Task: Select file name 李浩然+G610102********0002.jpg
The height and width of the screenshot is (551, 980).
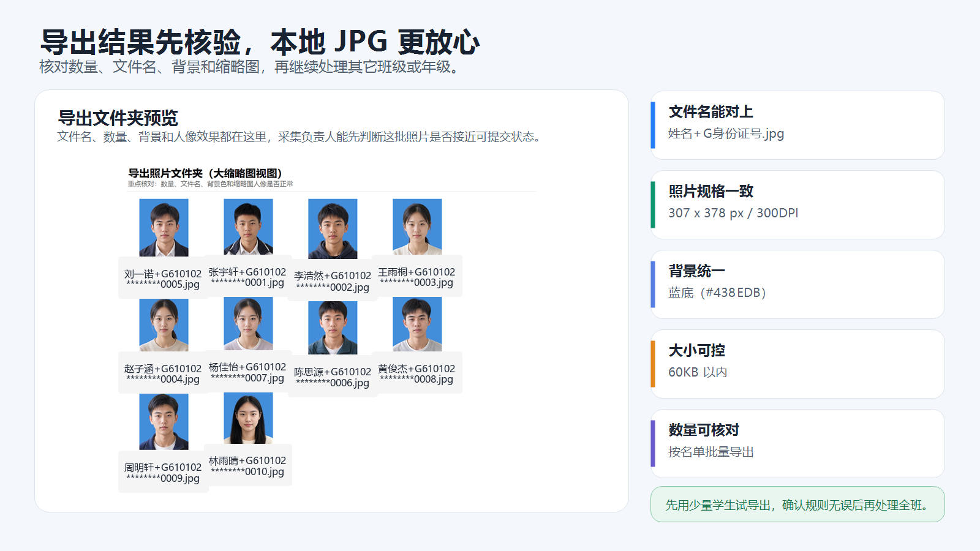Action: tap(333, 282)
